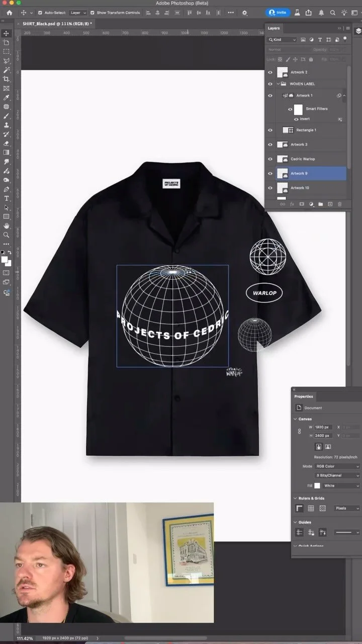This screenshot has width=362, height=644.
Task: Open the Beta flask icon in header
Action: [297, 13]
